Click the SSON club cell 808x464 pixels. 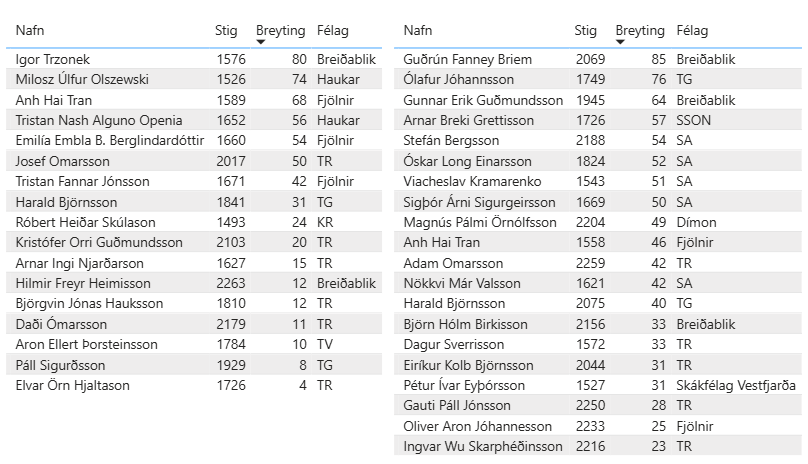[693, 120]
